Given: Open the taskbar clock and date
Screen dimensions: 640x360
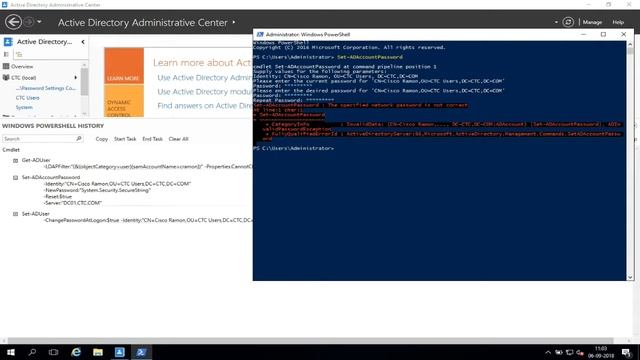Looking at the screenshot, I should pos(601,352).
